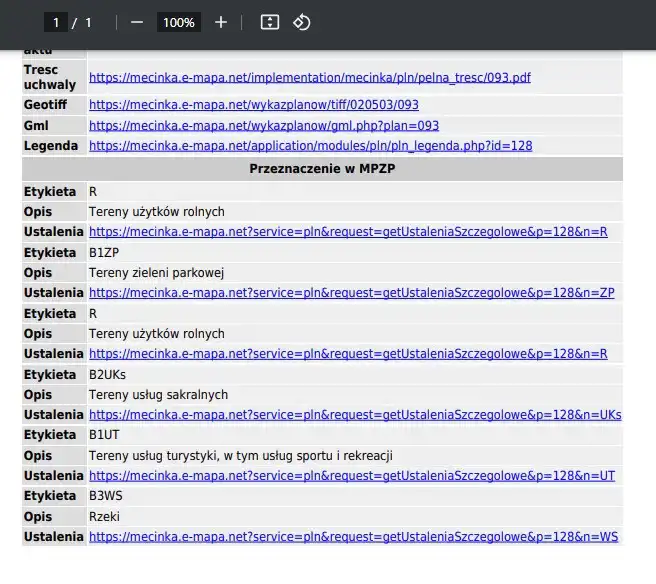Click the B2UKs label value
The image size is (656, 584).
pyautogui.click(x=107, y=375)
